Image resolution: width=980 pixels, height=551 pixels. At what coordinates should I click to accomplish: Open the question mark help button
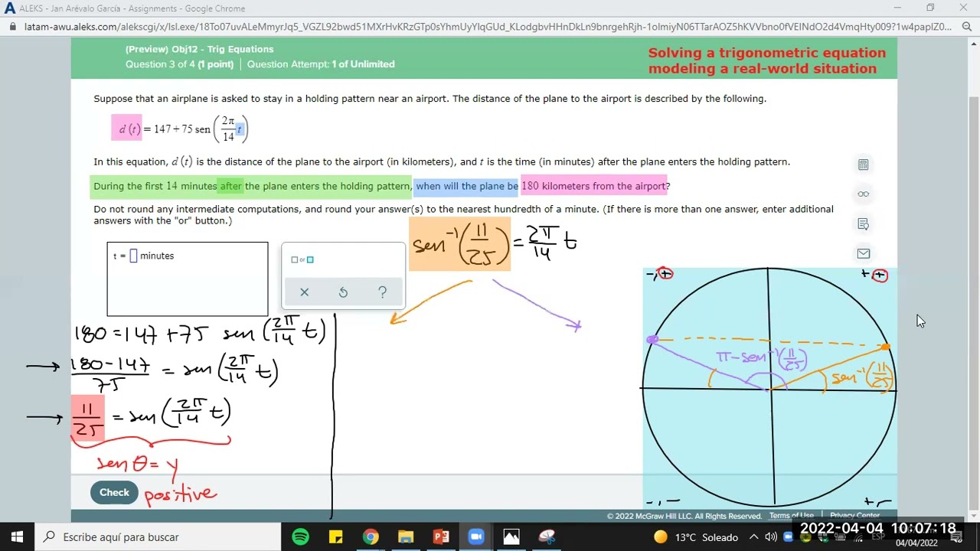pyautogui.click(x=382, y=292)
